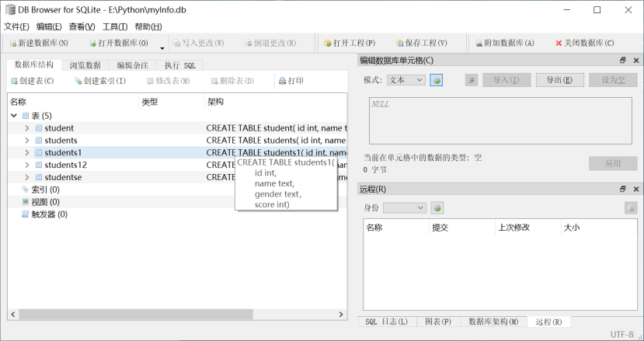
Task: Switch to the 执行 SQL tab
Action: click(x=180, y=65)
